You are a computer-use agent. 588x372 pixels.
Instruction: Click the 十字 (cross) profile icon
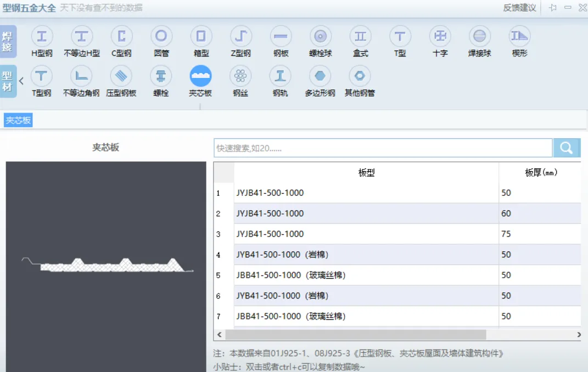tap(440, 38)
